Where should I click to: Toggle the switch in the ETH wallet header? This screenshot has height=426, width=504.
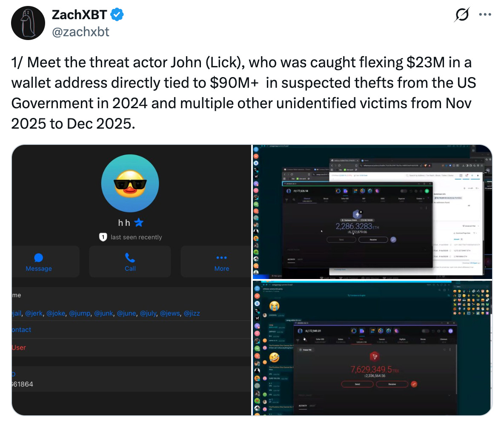[x=404, y=191]
